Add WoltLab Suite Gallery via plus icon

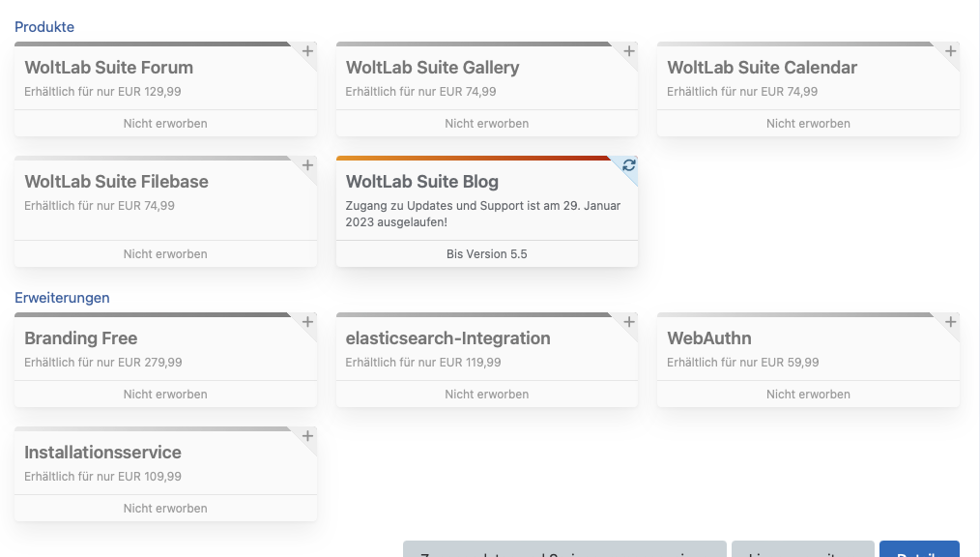click(x=629, y=51)
